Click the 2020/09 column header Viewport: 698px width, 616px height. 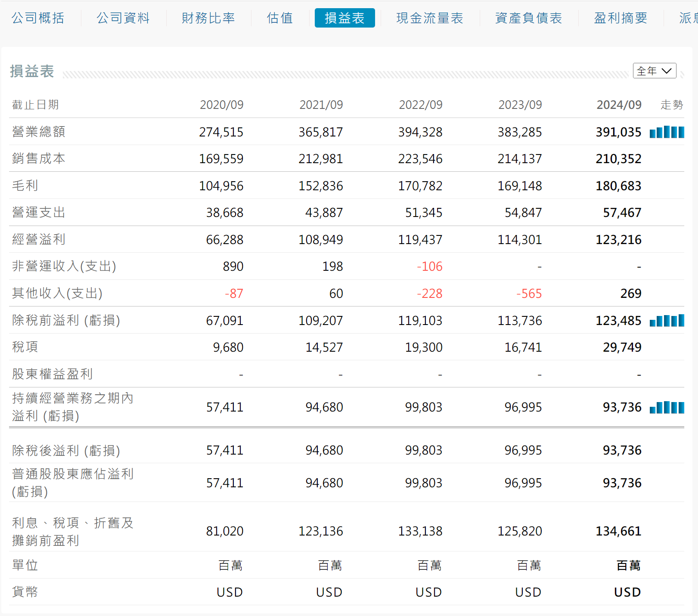point(221,105)
